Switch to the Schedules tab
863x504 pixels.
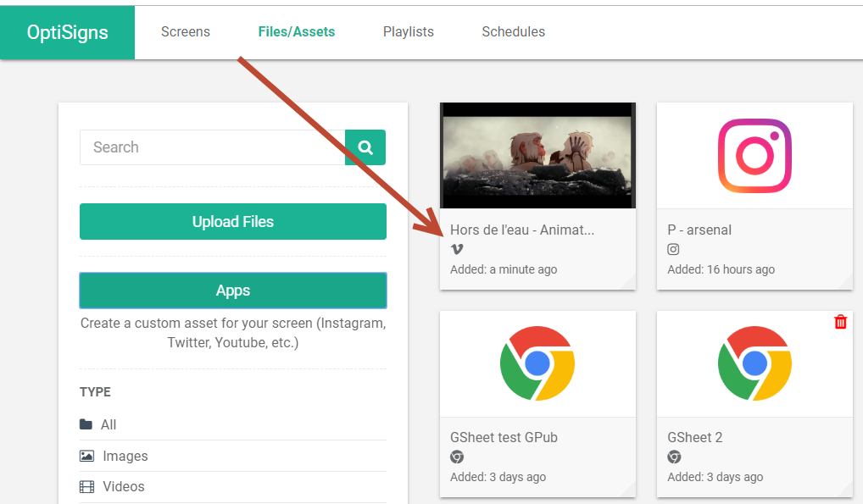coord(514,32)
